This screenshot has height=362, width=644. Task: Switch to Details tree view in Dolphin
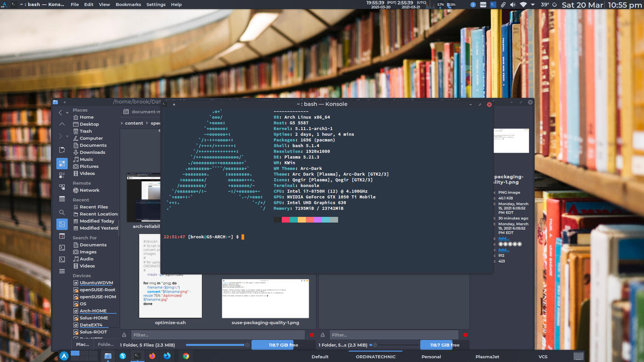point(62,187)
